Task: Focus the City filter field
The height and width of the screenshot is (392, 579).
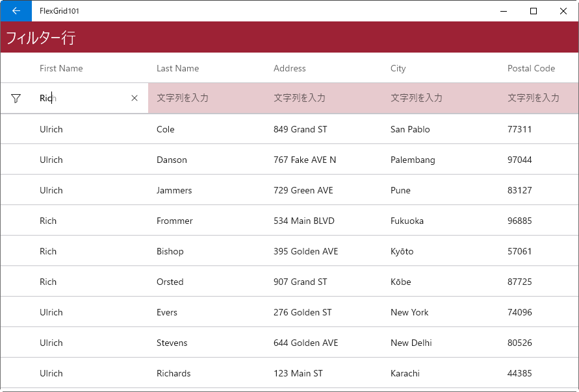Action: [441, 98]
